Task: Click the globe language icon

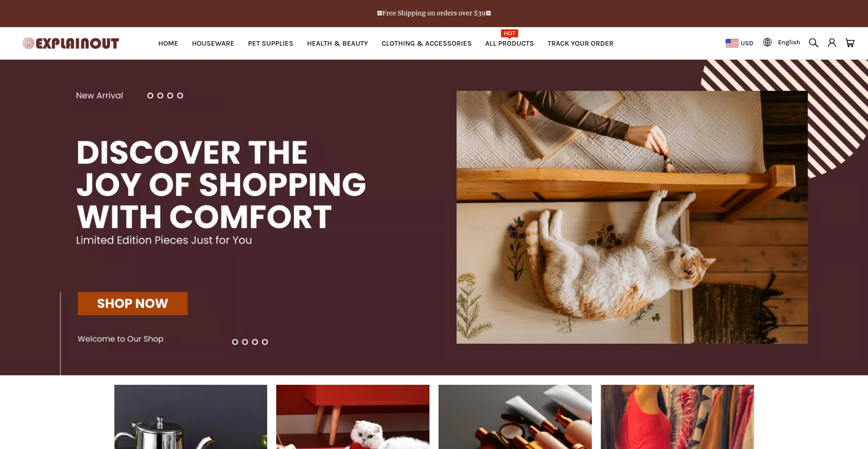Action: (767, 43)
